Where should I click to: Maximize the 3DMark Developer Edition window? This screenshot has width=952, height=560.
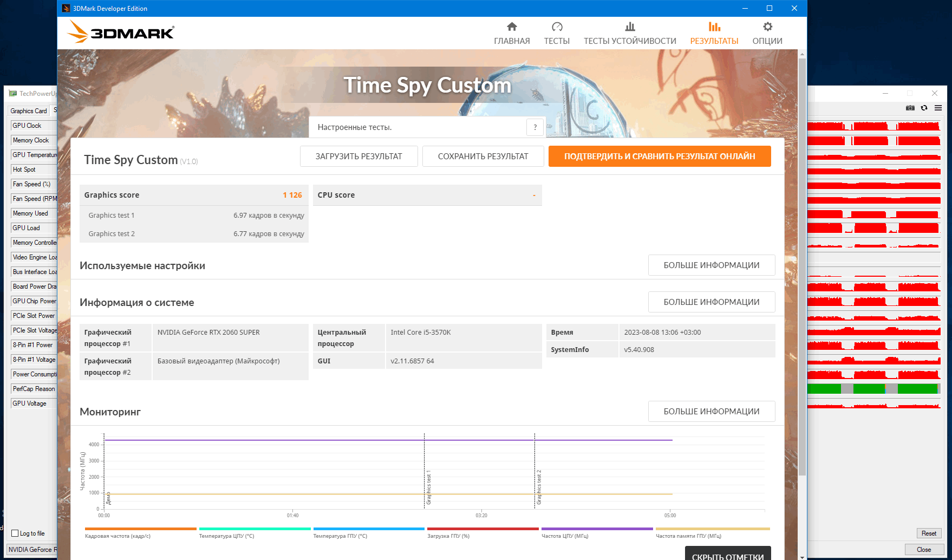[x=770, y=8]
